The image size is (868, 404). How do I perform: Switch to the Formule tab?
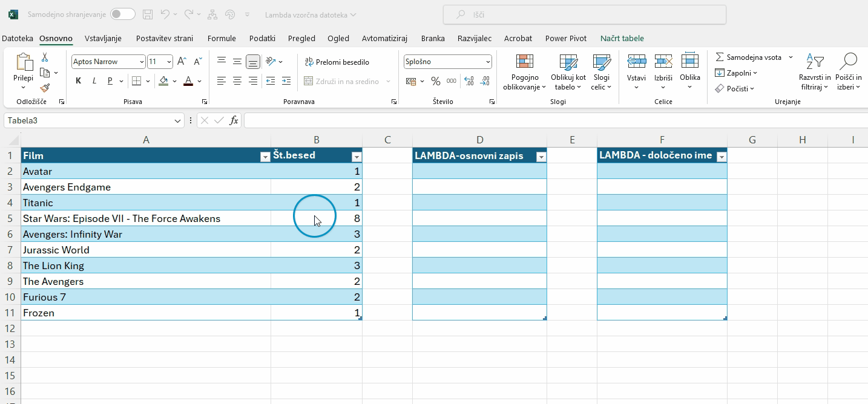click(222, 38)
